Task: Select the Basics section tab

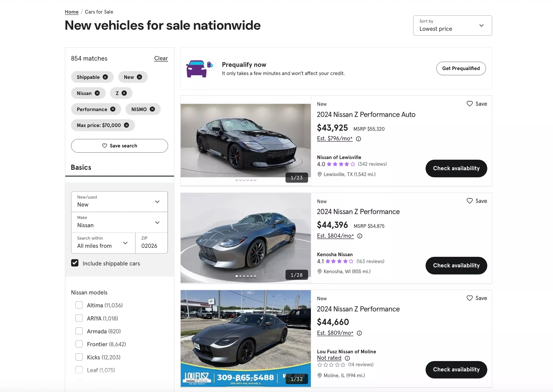Action: pos(81,167)
